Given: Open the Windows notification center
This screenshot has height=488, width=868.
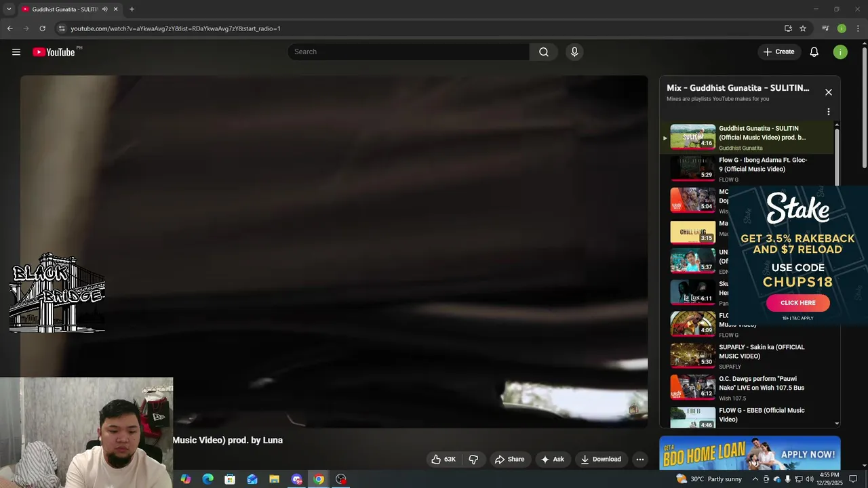Looking at the screenshot, I should click(x=853, y=479).
